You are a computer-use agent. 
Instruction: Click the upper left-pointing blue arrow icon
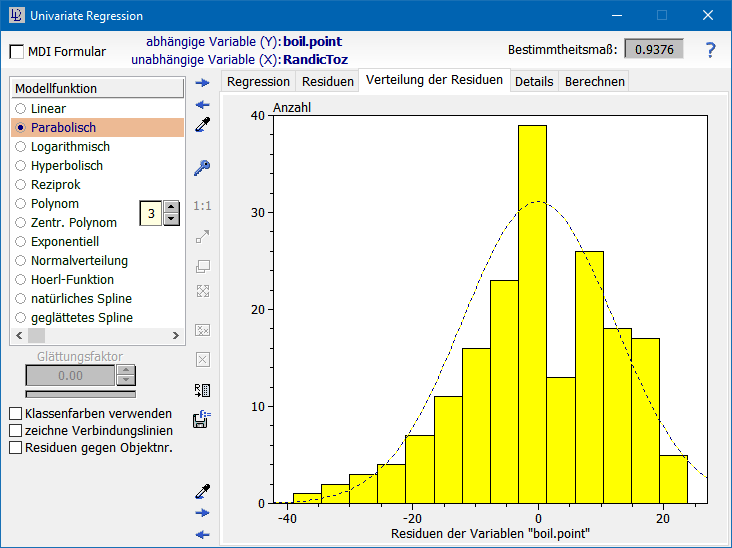click(x=203, y=104)
